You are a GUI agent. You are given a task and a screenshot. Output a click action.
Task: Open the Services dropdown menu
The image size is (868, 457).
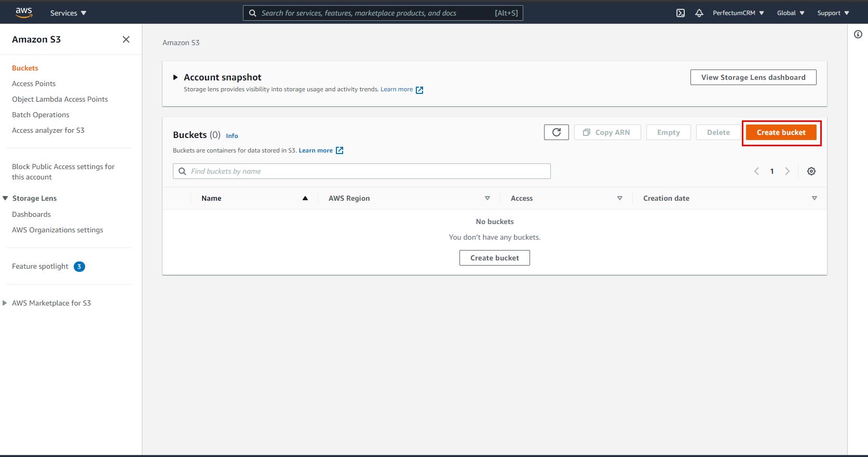click(69, 13)
